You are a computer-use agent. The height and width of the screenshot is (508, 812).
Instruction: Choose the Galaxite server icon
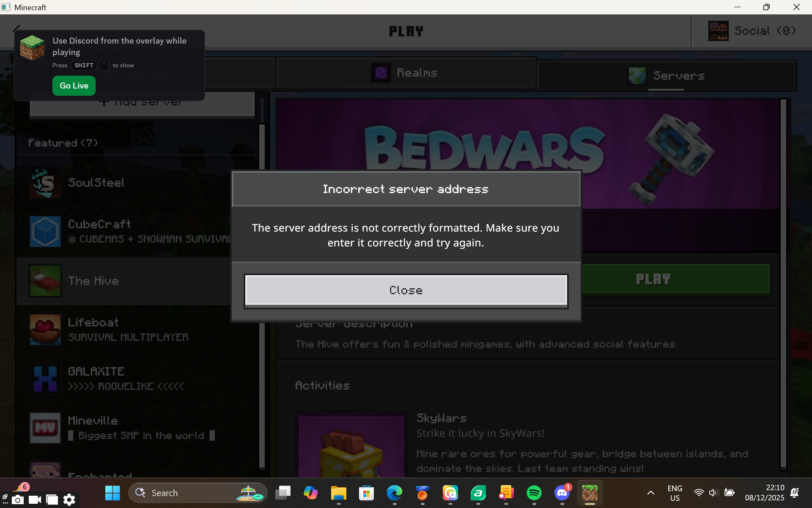[x=45, y=378]
